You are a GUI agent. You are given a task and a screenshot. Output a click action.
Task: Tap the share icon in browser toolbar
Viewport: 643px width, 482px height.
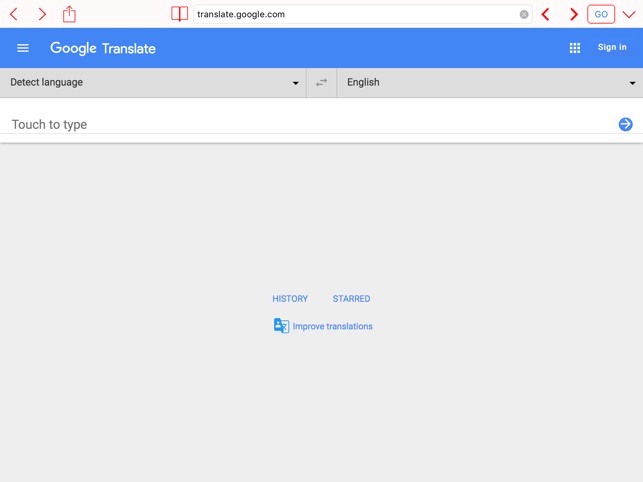point(69,14)
